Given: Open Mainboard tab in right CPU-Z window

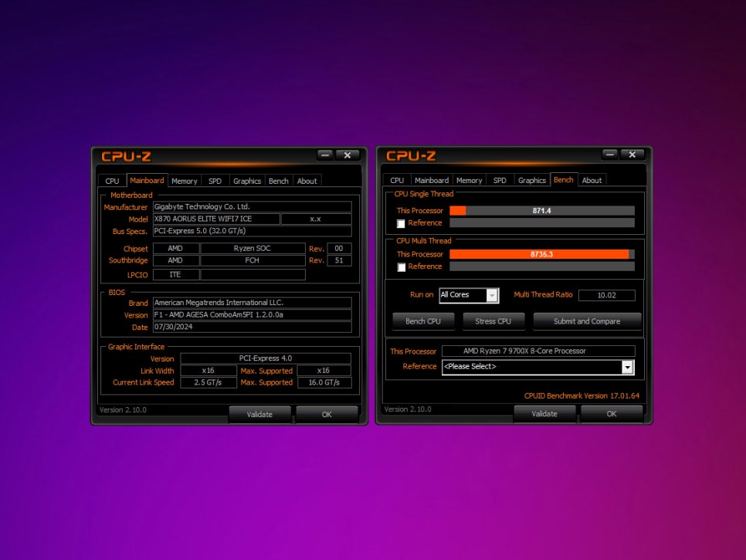Looking at the screenshot, I should pos(432,180).
